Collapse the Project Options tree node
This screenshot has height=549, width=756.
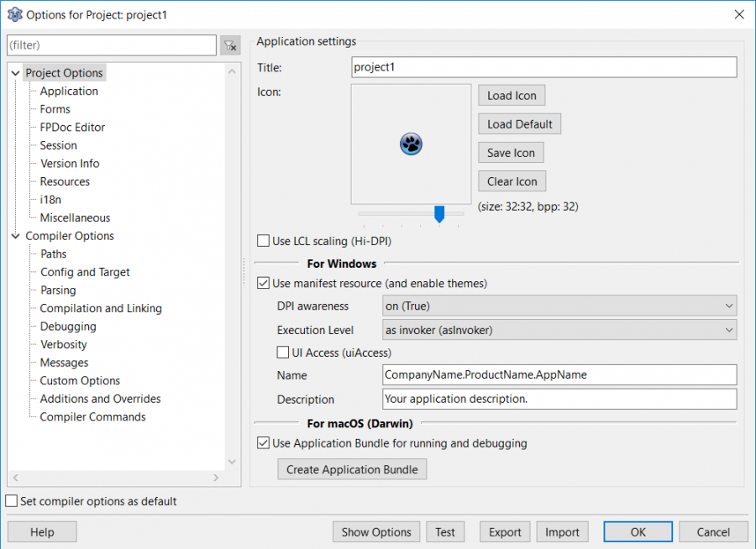(x=15, y=73)
